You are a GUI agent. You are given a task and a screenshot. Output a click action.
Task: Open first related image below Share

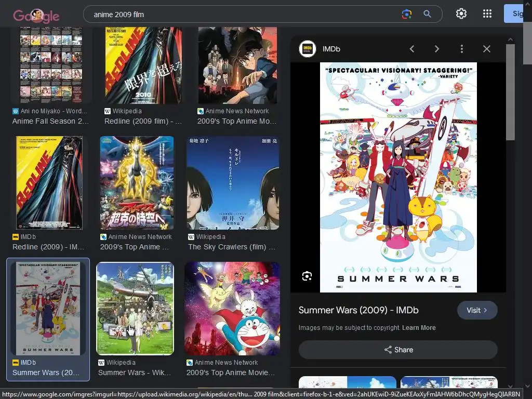click(x=348, y=382)
